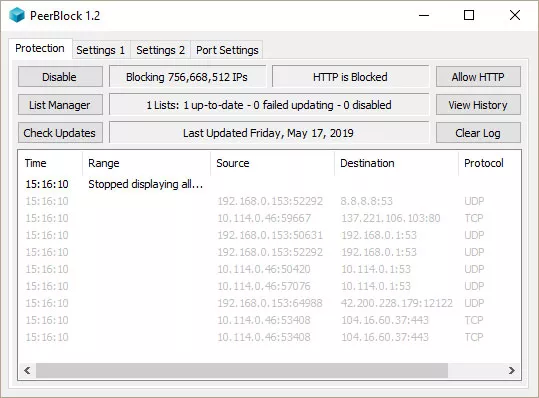Open the Settings 2 tab
Image resolution: width=539 pixels, height=398 pixels.
point(161,50)
